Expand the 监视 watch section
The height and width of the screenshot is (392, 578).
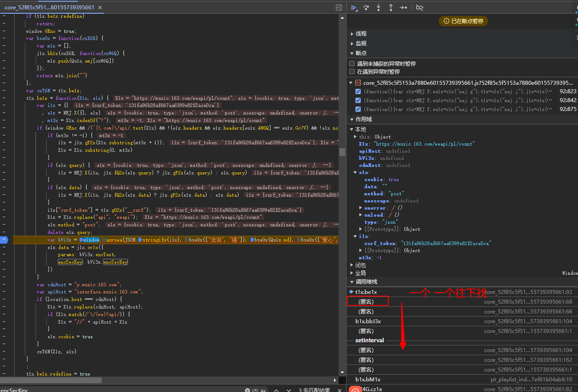tap(361, 44)
